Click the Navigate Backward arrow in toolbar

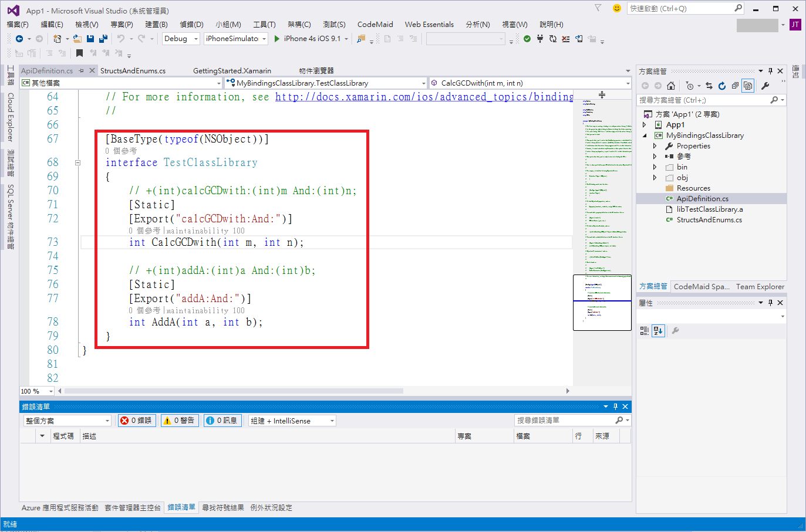pyautogui.click(x=19, y=39)
